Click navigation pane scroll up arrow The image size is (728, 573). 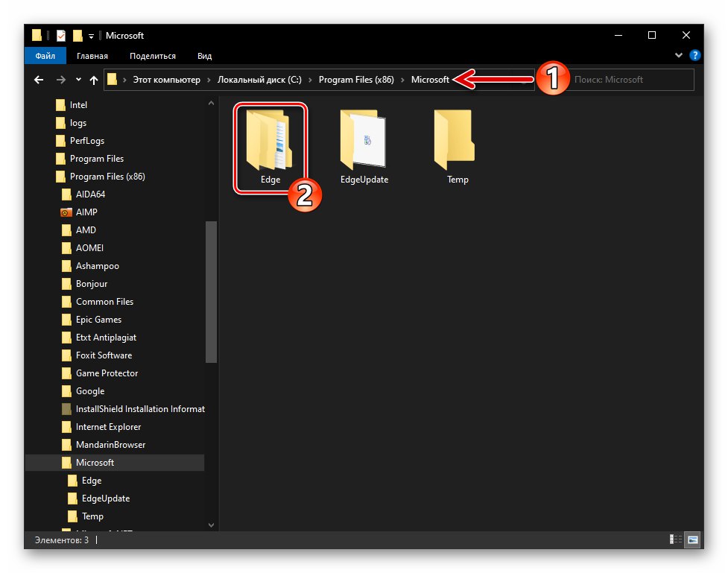pyautogui.click(x=211, y=103)
